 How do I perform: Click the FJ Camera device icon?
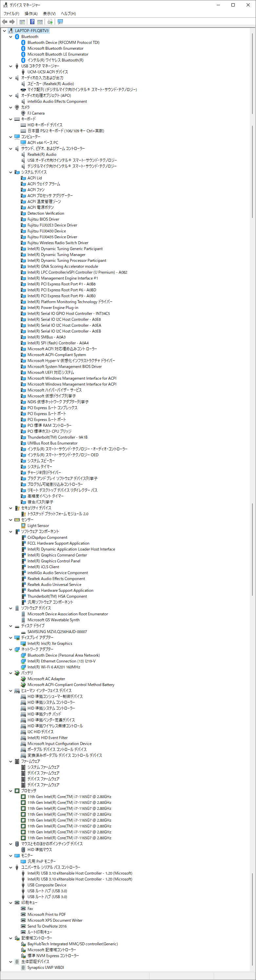[23, 113]
